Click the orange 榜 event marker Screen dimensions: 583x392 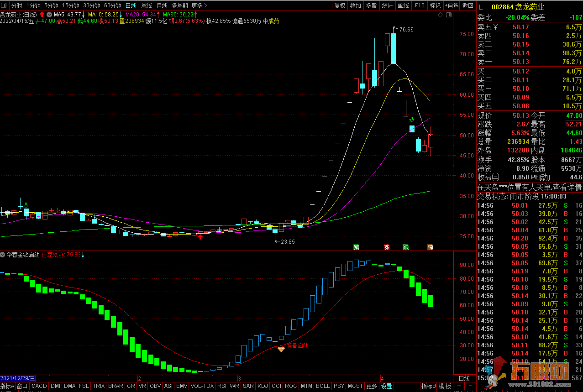pos(430,247)
